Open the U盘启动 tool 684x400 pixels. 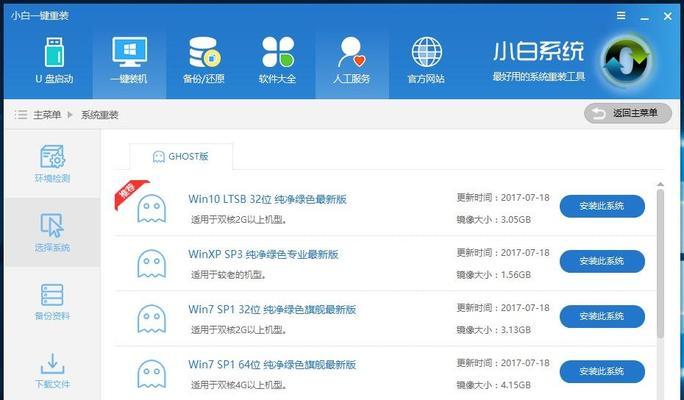(54, 61)
